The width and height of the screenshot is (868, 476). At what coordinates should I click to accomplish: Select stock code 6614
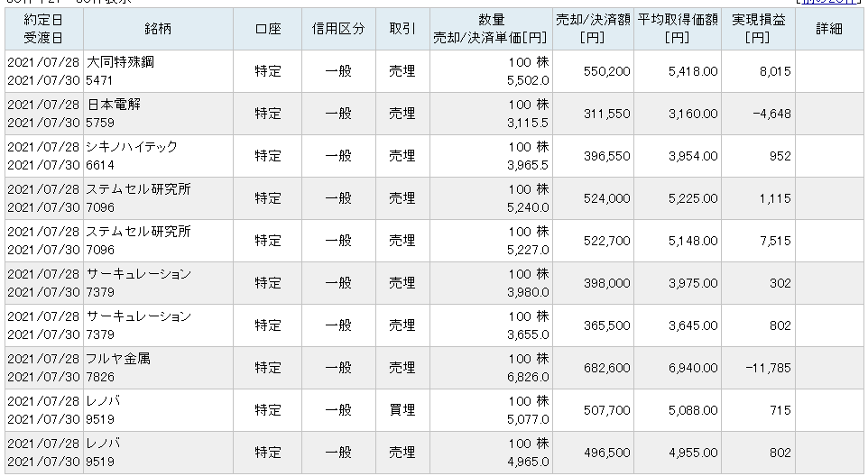100,165
